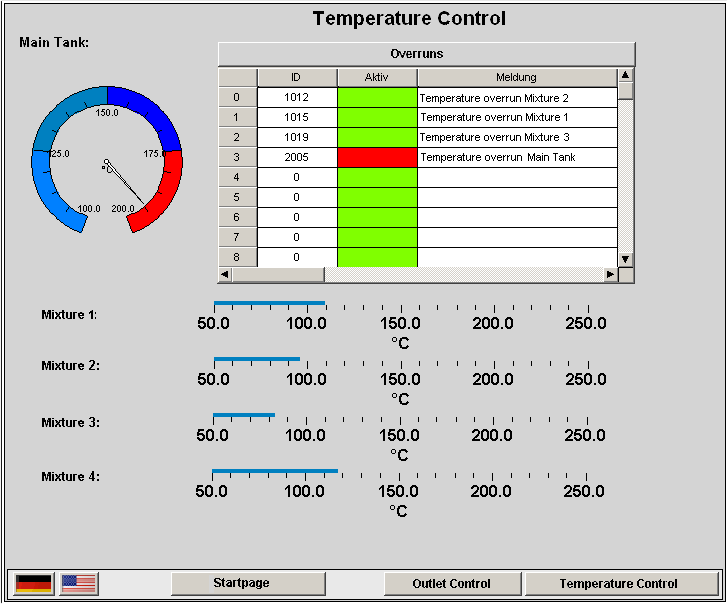Viewport: 728px width, 604px height.
Task: Click the Meldung column header
Action: pyautogui.click(x=516, y=77)
